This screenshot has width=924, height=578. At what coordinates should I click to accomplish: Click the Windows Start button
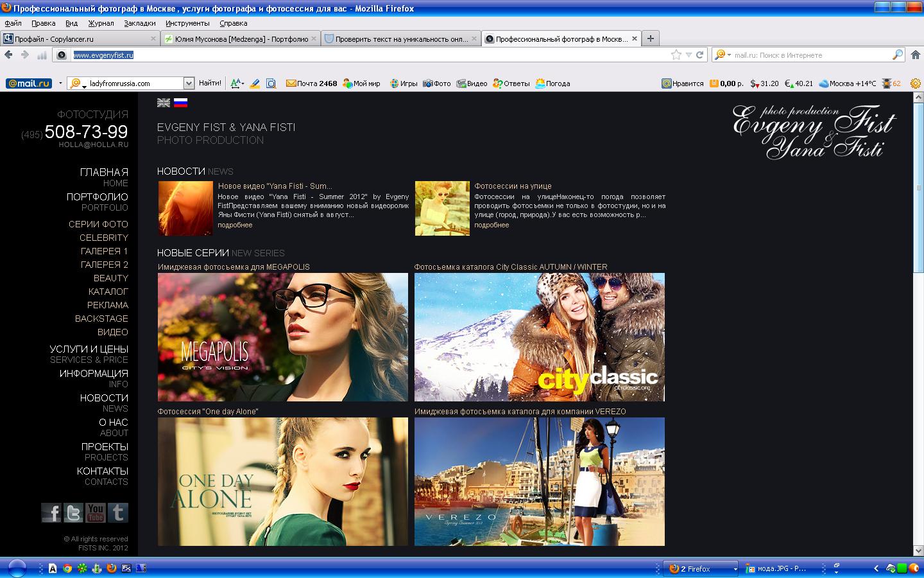(17, 568)
